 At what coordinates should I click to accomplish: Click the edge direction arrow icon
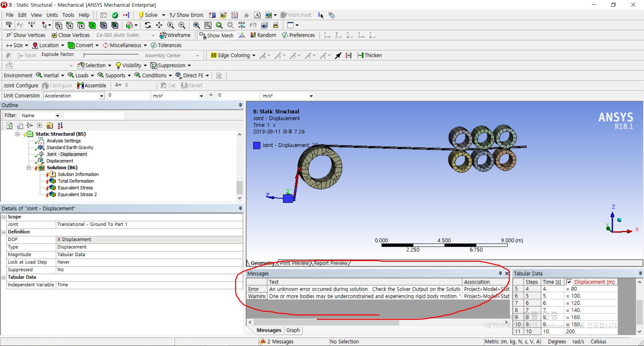[338, 55]
